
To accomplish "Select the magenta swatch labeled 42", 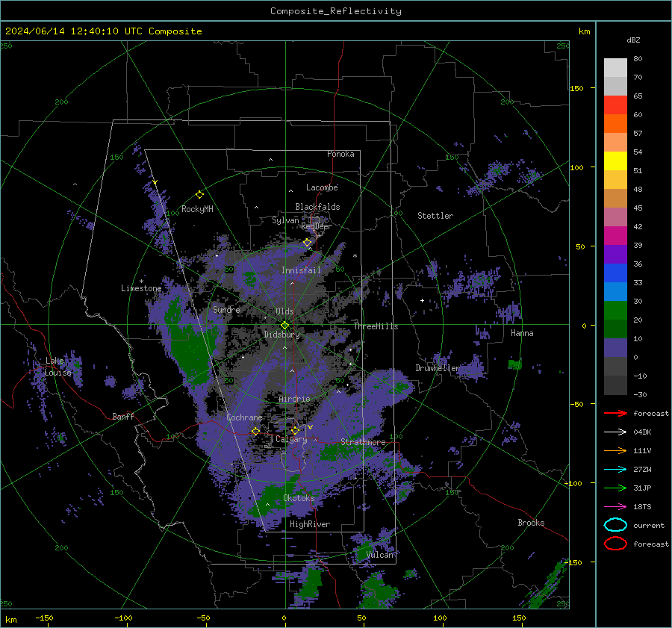I will [615, 236].
